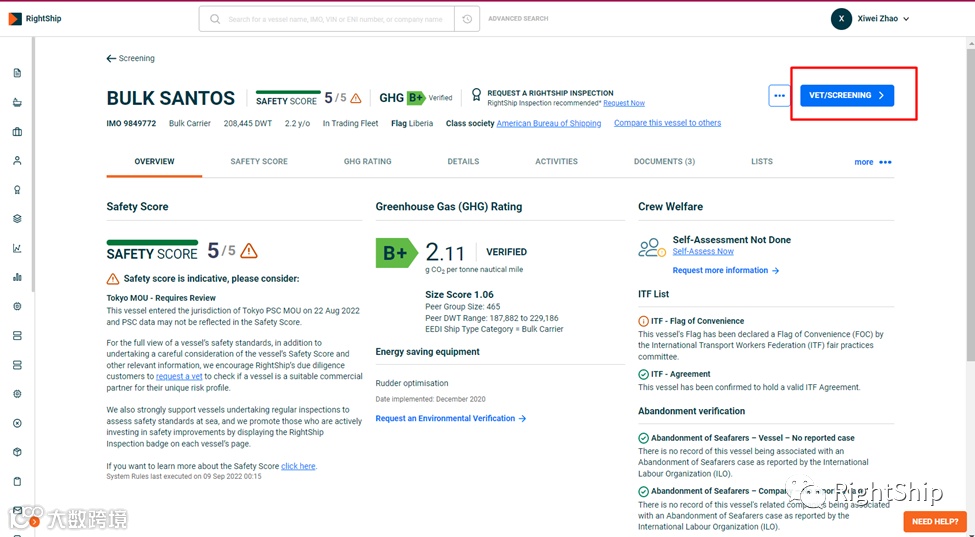Screen dimensions: 975x537
Task: Open American Bureau of Shipping link
Action: pos(548,123)
